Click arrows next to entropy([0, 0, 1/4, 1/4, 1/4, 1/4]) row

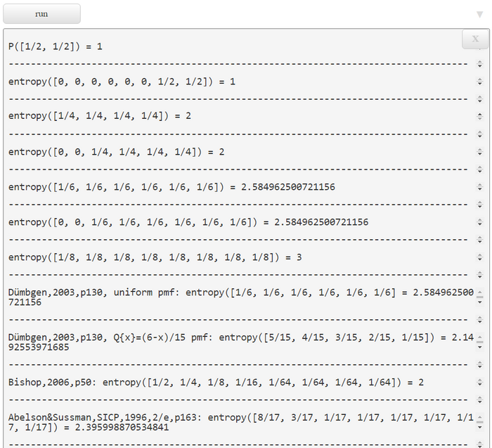(x=479, y=152)
